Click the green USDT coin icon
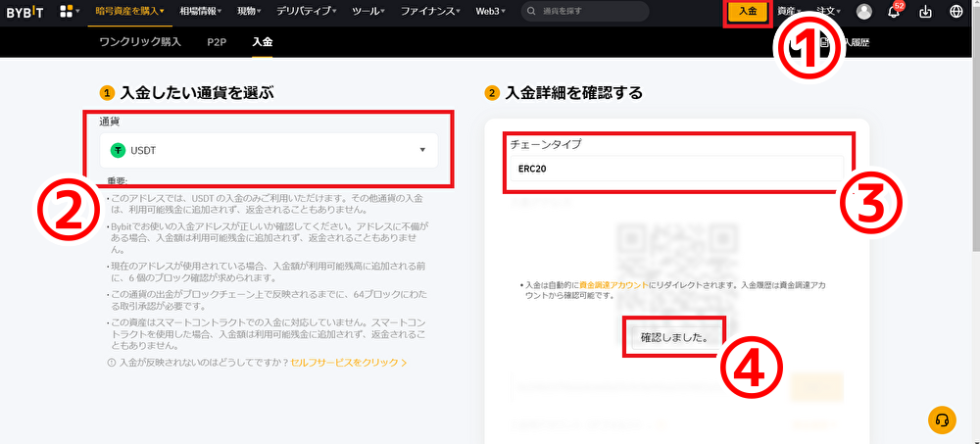The width and height of the screenshot is (980, 444). [119, 150]
